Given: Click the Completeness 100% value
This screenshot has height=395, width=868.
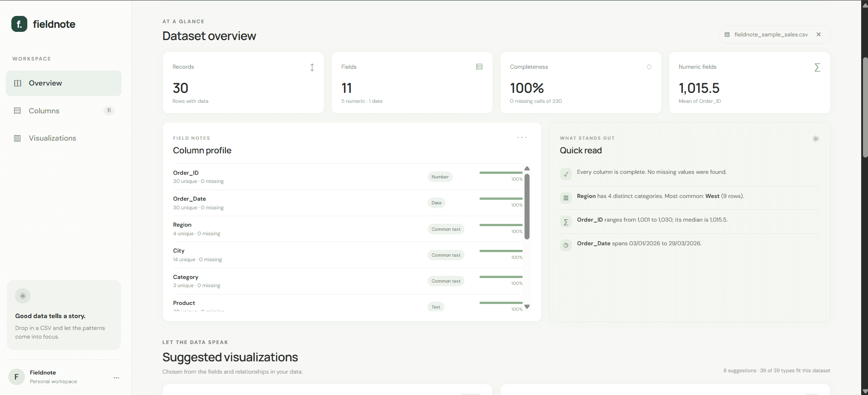Looking at the screenshot, I should click(x=527, y=88).
